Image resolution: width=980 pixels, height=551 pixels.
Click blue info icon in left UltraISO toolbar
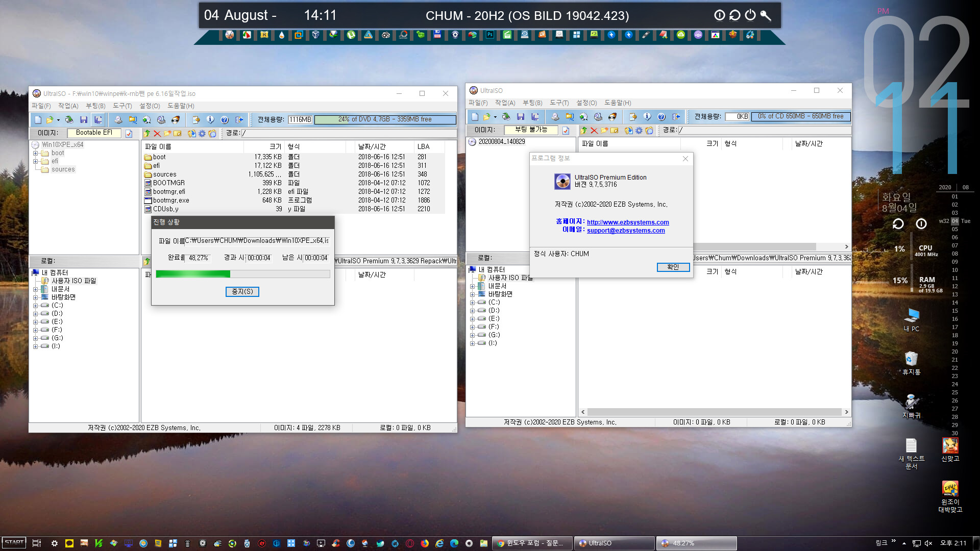coord(210,120)
